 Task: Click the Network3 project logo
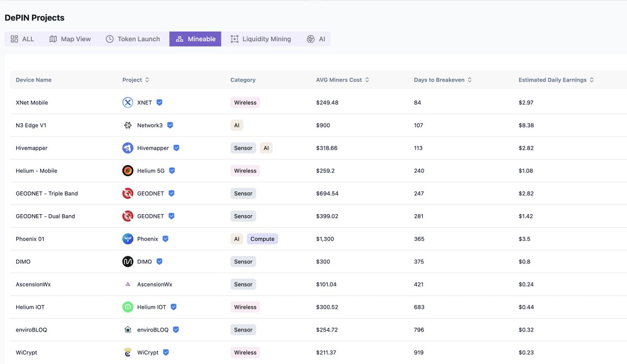point(127,125)
